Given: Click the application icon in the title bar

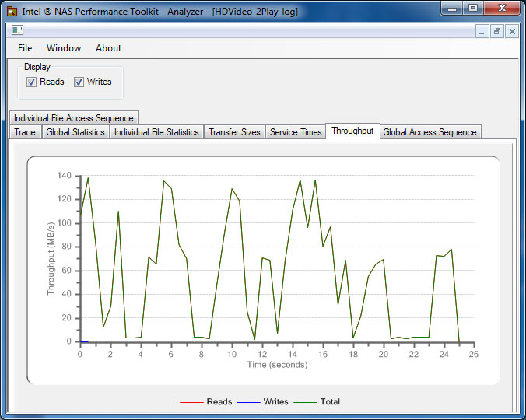Looking at the screenshot, I should pos(12,12).
